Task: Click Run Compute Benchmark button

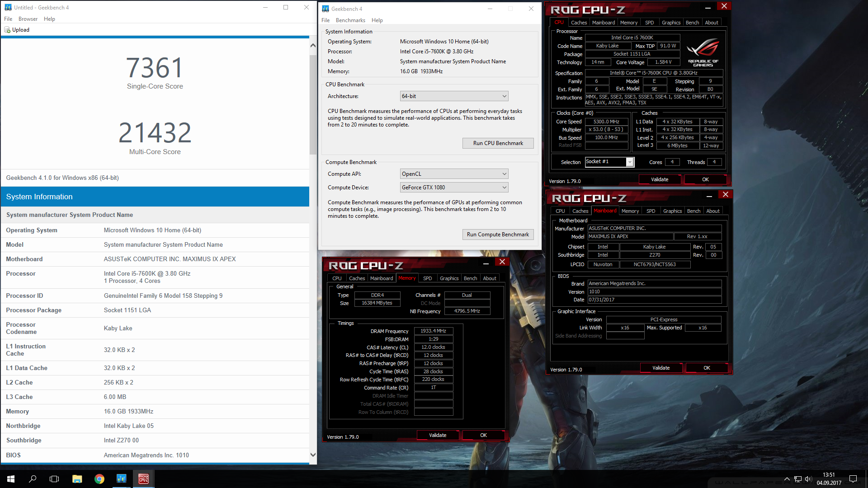Action: tap(498, 235)
